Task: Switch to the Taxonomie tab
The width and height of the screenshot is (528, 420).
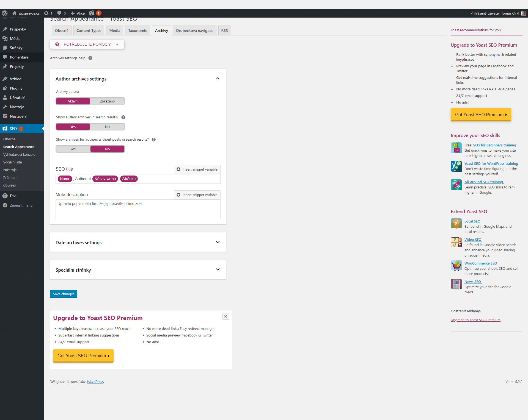Action: click(x=137, y=30)
